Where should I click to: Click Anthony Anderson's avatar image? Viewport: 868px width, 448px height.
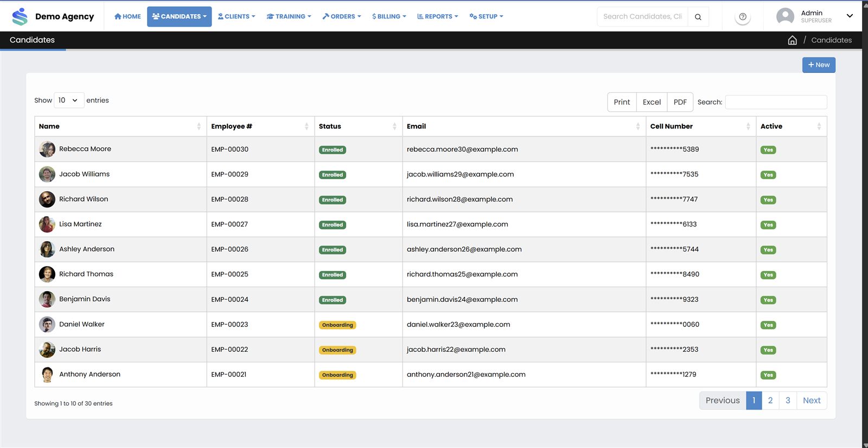[x=47, y=375]
